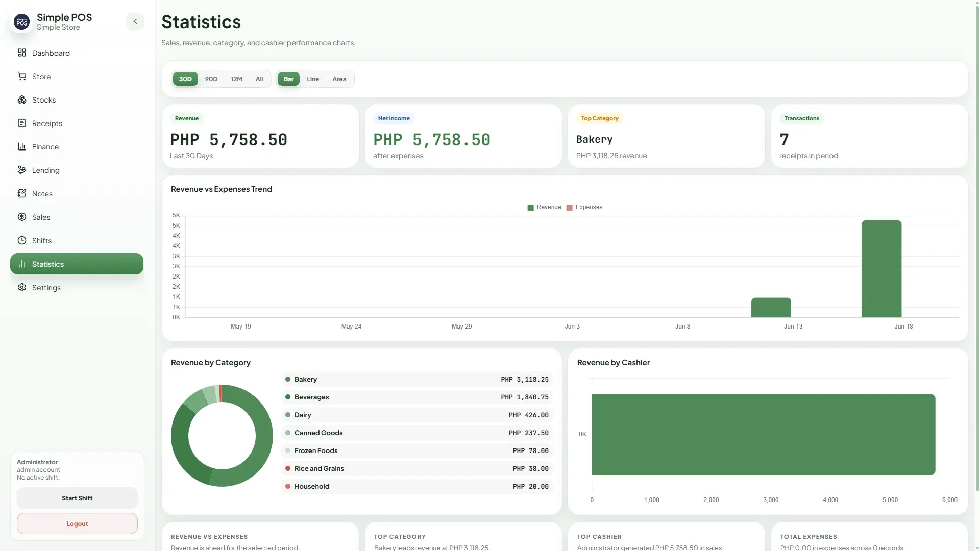Choose the All time range
The width and height of the screenshot is (980, 551).
259,79
